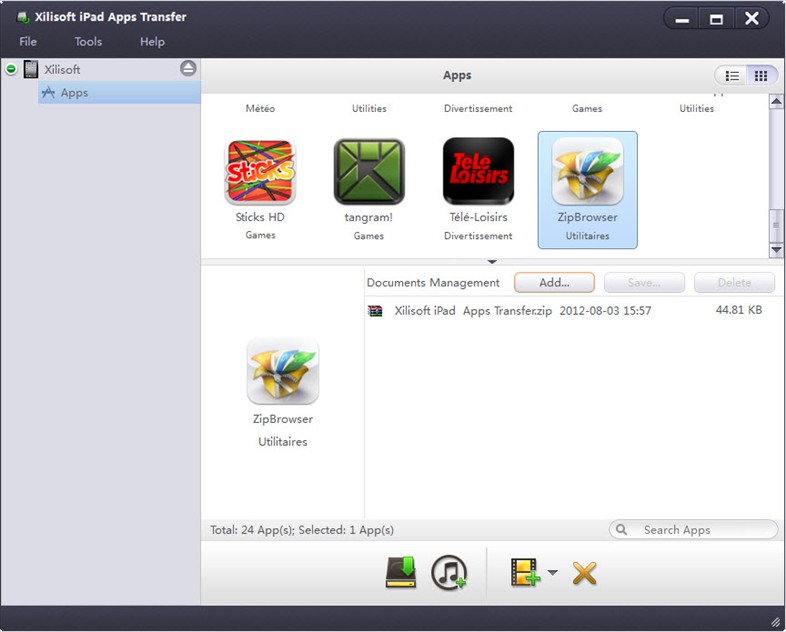Click the up arrow of apps scrollbar
Image resolution: width=786 pixels, height=632 pixels.
click(x=776, y=101)
